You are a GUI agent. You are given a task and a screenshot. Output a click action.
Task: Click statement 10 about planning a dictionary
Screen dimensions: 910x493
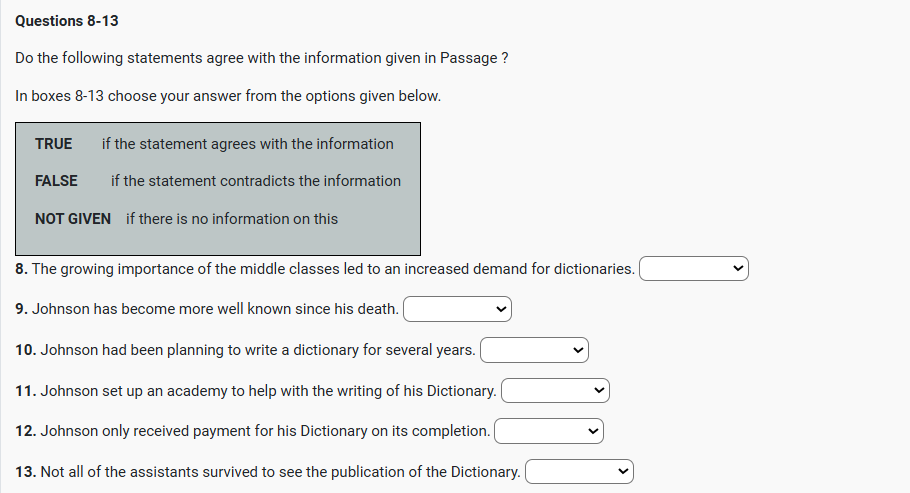pos(246,350)
